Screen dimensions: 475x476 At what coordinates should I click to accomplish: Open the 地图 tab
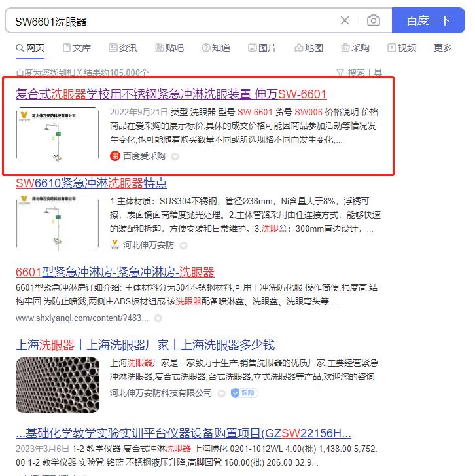pos(309,48)
